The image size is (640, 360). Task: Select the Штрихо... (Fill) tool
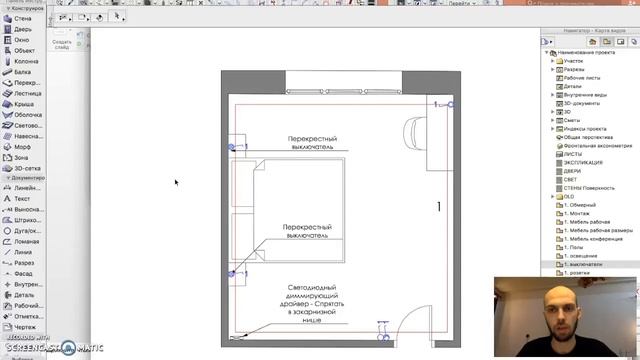[x=22, y=220]
